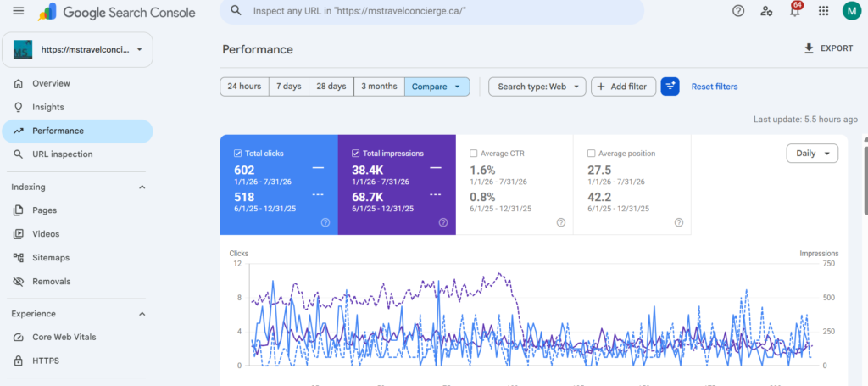Select the 3 months range tab

coord(379,87)
